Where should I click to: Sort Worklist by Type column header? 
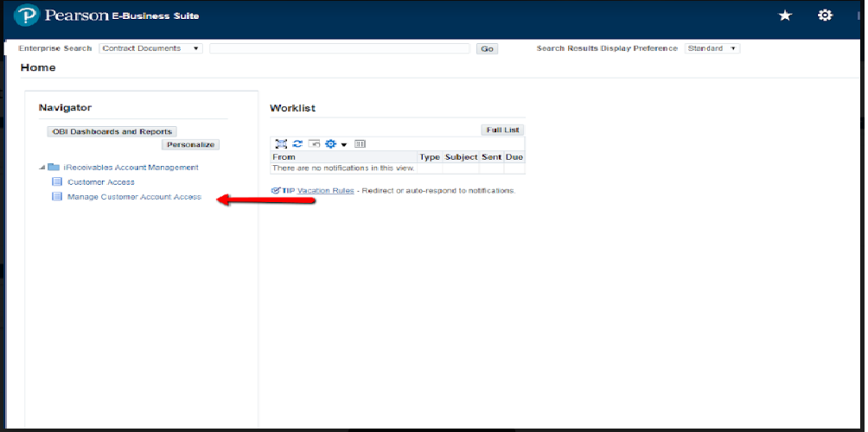pyautogui.click(x=430, y=157)
